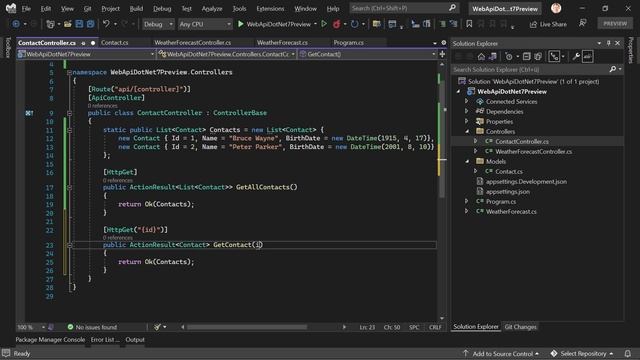This screenshot has width=640, height=360.
Task: Collapse the GetAllContacts method outline
Action: coord(69,187)
